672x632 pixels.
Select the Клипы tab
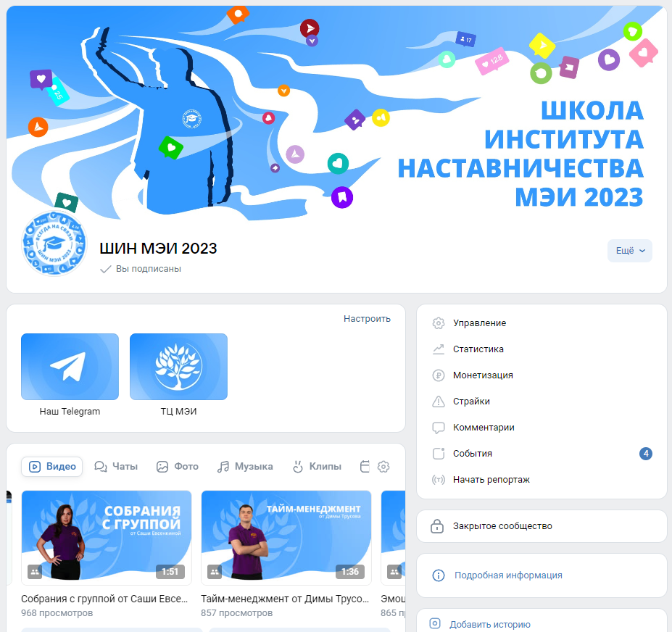(x=316, y=467)
